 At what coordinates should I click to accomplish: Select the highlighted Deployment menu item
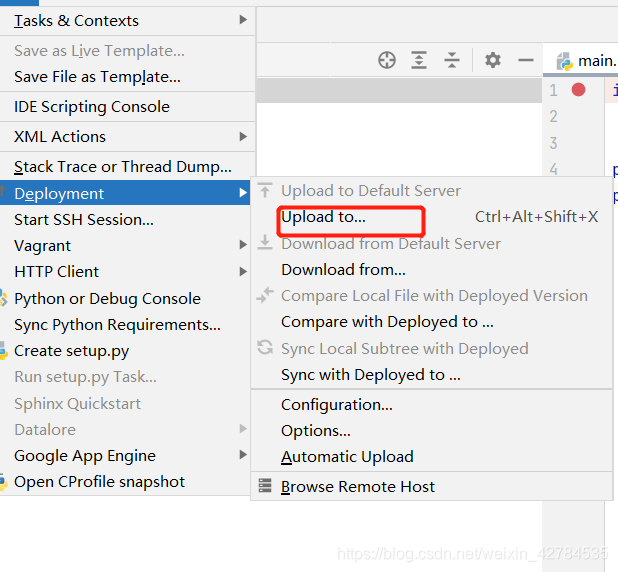(x=125, y=193)
